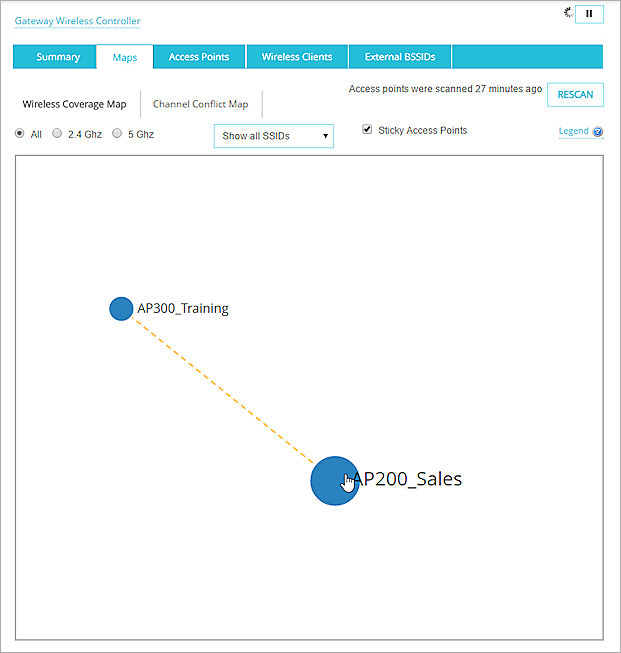Click the loading spinner icon

tap(569, 13)
